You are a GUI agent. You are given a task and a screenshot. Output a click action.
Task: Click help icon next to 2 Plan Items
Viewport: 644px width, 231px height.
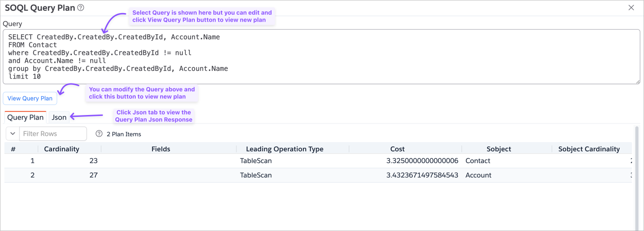[99, 134]
